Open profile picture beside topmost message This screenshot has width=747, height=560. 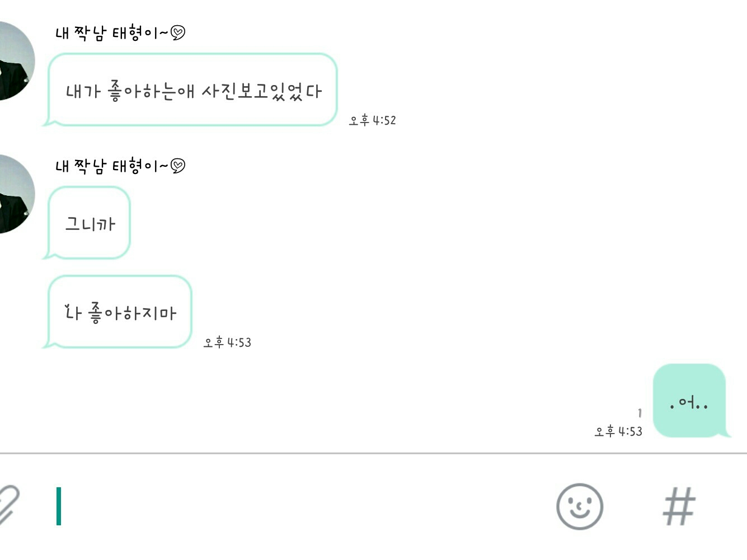coord(14,62)
